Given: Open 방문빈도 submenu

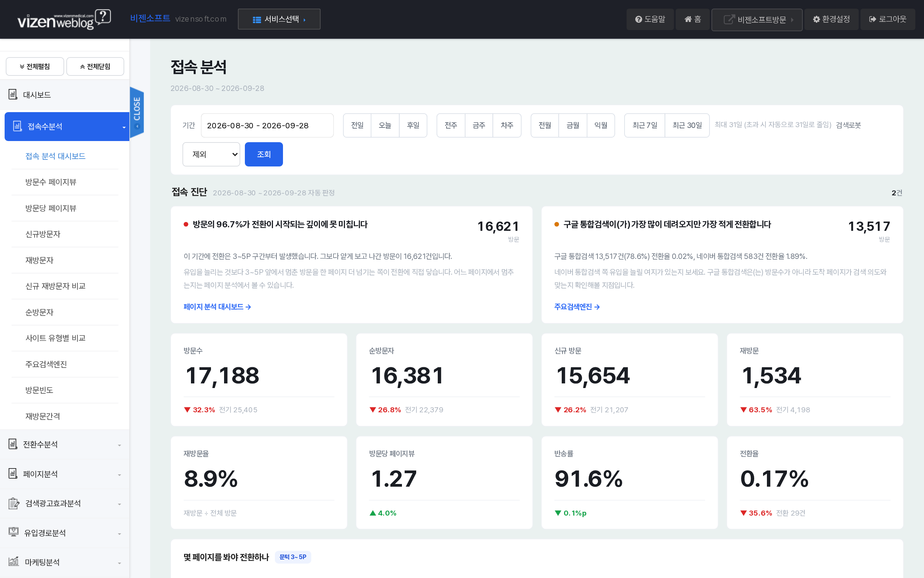Looking at the screenshot, I should click(x=39, y=390).
